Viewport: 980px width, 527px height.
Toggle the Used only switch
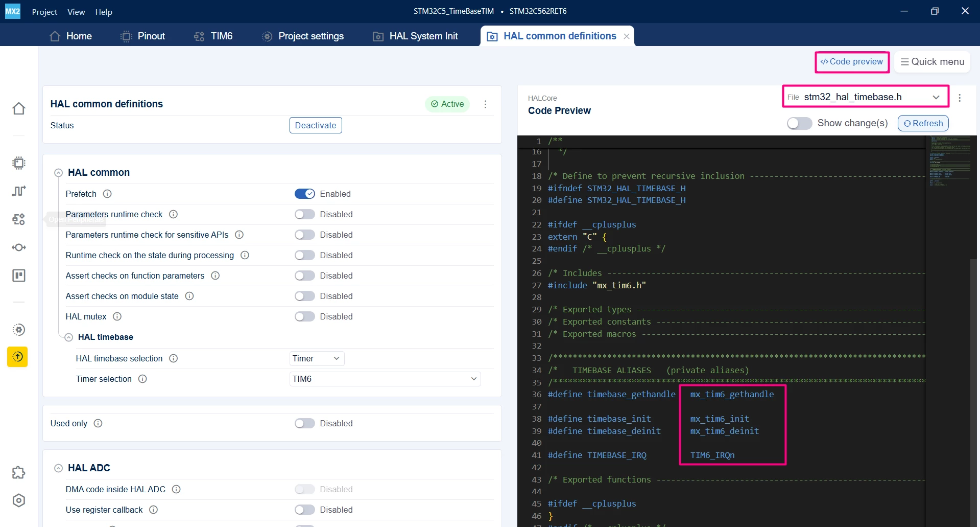(305, 423)
